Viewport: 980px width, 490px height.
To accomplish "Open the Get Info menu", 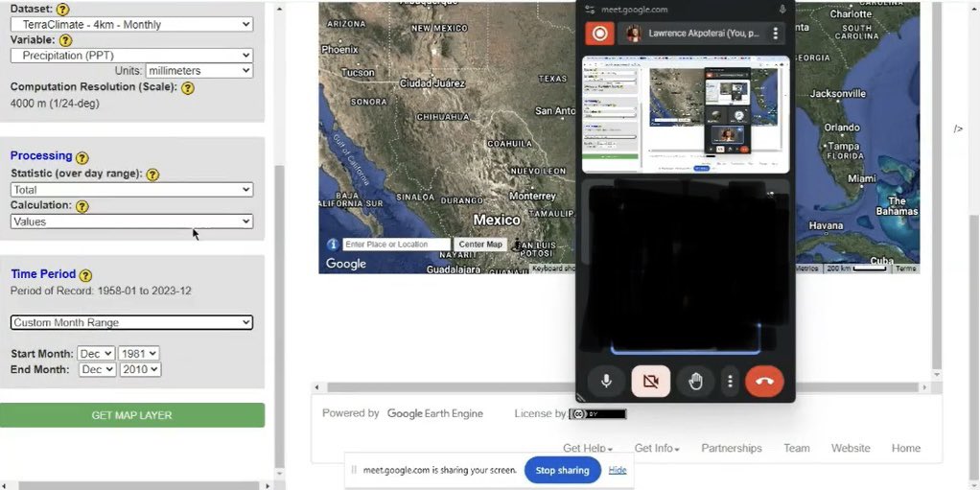I will click(x=657, y=448).
